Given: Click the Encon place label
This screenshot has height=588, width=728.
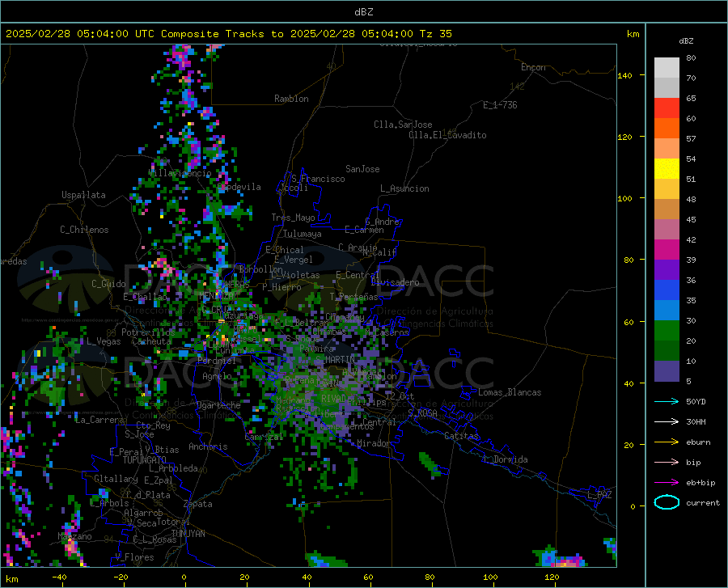Looking at the screenshot, I should (533, 67).
